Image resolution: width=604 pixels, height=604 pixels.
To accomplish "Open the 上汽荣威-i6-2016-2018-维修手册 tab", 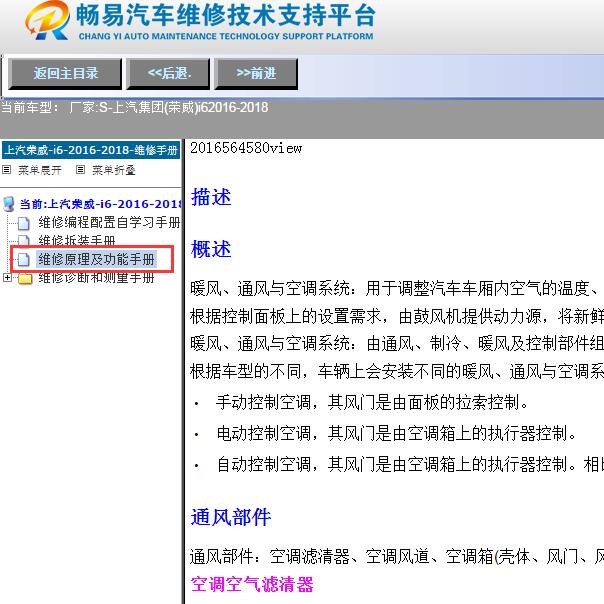I will (91, 150).
